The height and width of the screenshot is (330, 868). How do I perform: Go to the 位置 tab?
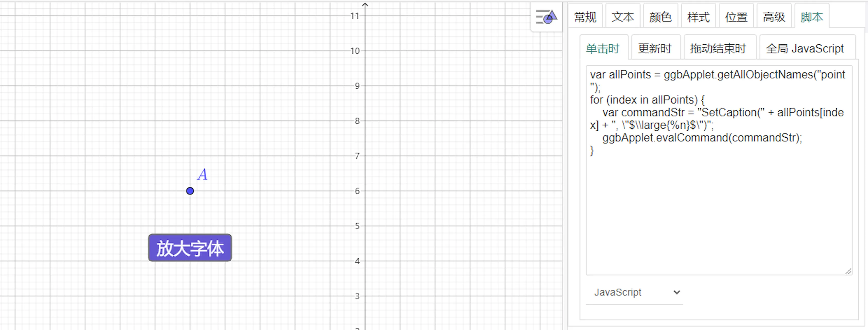[736, 17]
